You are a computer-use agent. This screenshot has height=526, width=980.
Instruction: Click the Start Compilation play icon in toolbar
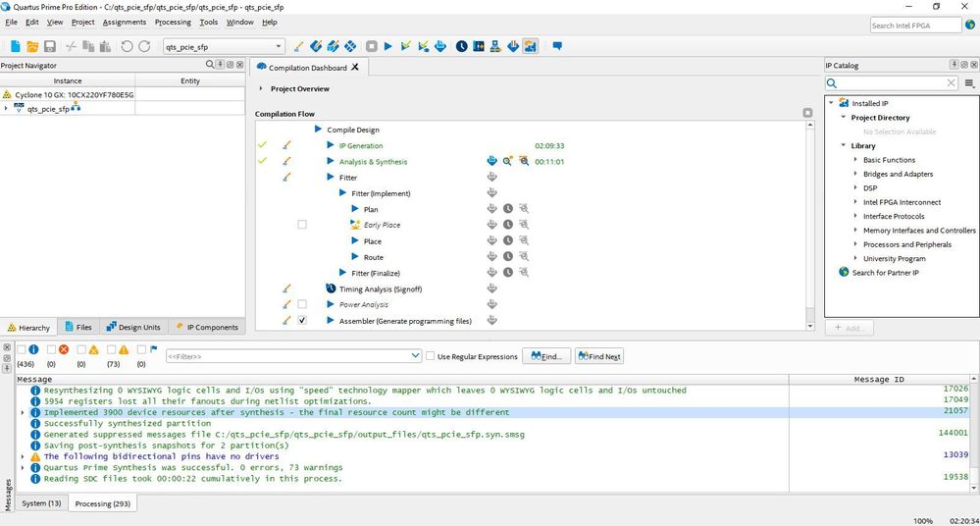pyautogui.click(x=388, y=46)
